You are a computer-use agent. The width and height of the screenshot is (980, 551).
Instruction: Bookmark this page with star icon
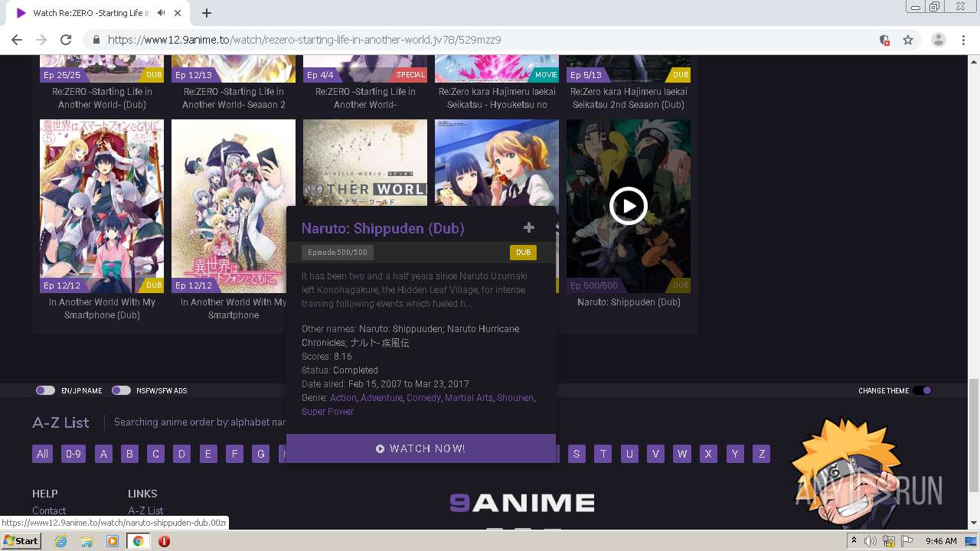click(908, 40)
